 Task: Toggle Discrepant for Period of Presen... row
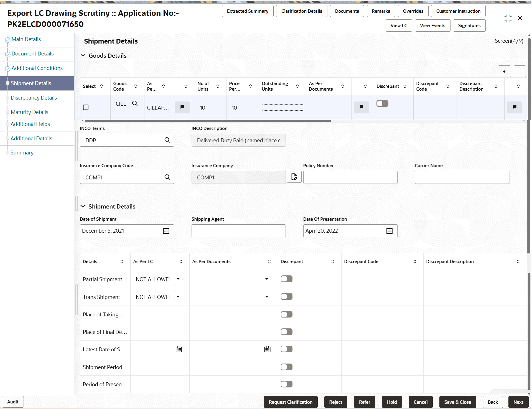click(287, 384)
